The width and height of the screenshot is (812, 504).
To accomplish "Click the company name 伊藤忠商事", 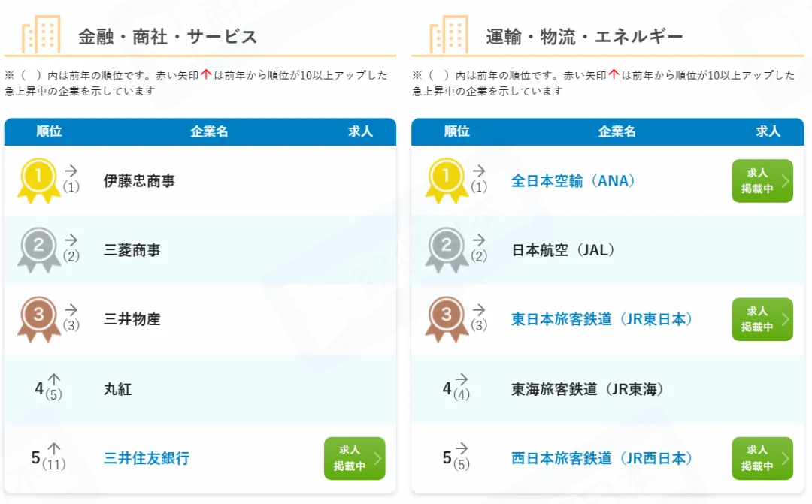I will point(139,181).
